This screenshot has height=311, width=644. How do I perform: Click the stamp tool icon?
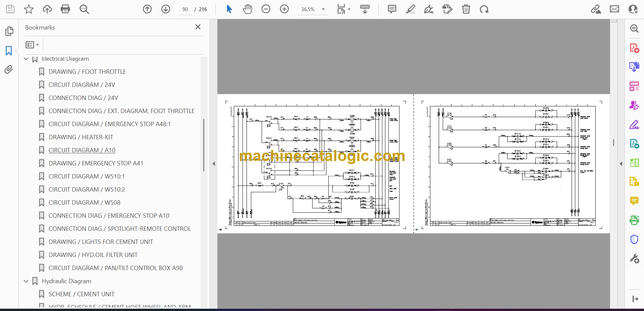tap(447, 9)
